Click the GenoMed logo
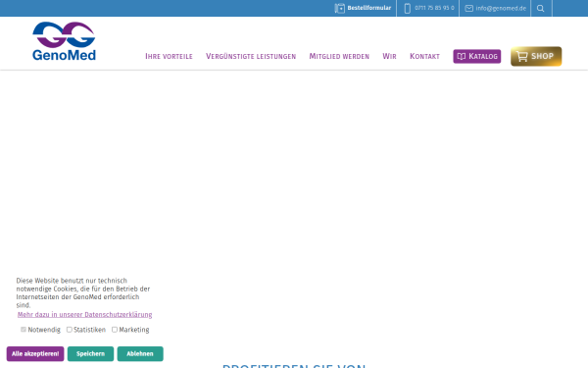Image resolution: width=588 pixels, height=368 pixels. pyautogui.click(x=64, y=41)
